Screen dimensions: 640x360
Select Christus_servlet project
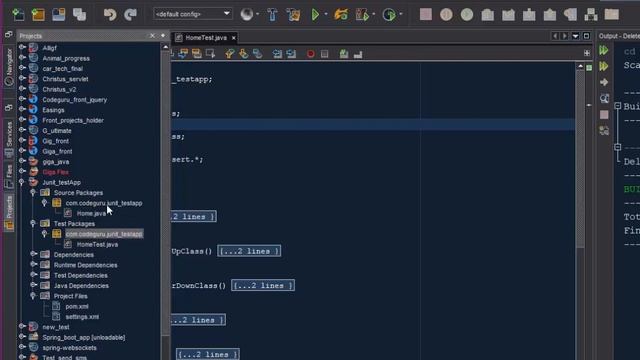(65, 79)
